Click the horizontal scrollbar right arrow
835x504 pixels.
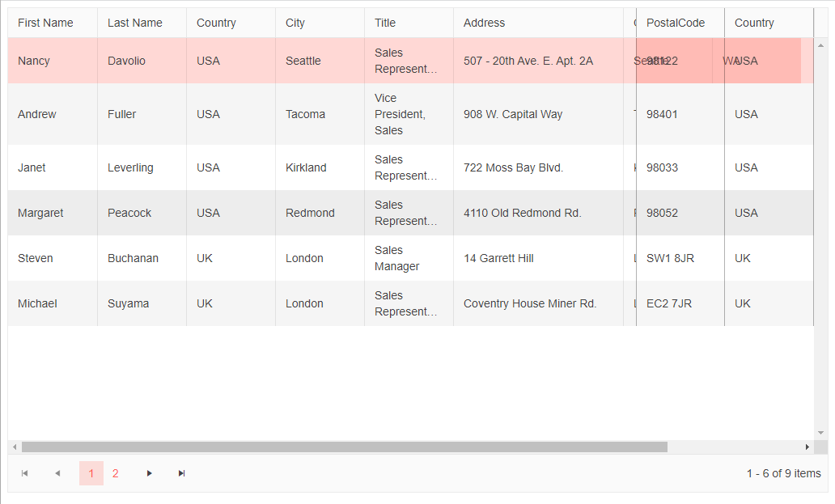pyautogui.click(x=807, y=447)
